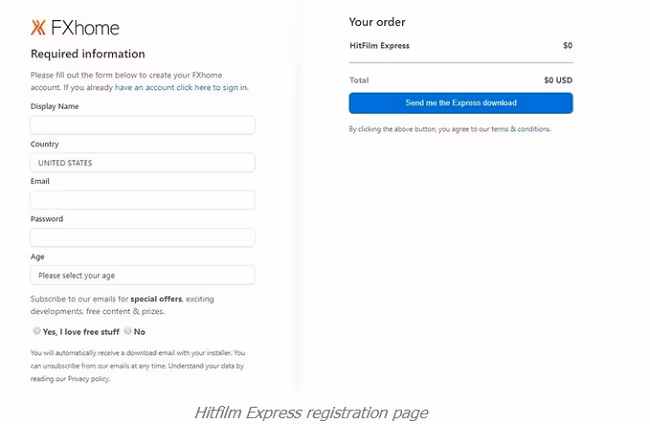This screenshot has width=650, height=424.
Task: Choose the 'No' radio option
Action: (128, 331)
